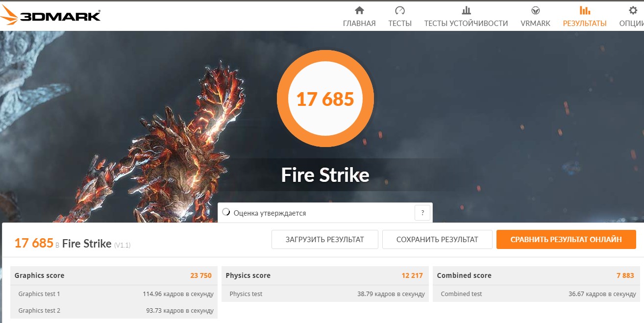Click the Graphics test 1 row label

pos(39,294)
